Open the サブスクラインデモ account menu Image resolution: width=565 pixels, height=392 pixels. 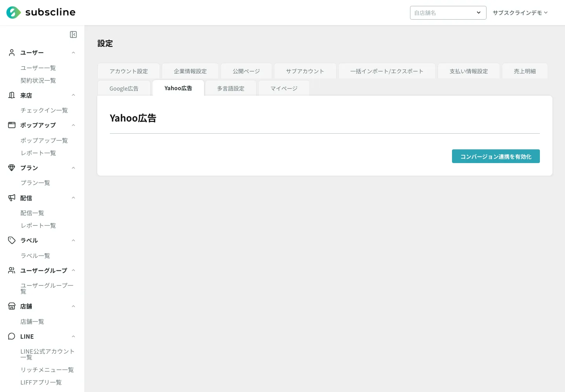[520, 13]
